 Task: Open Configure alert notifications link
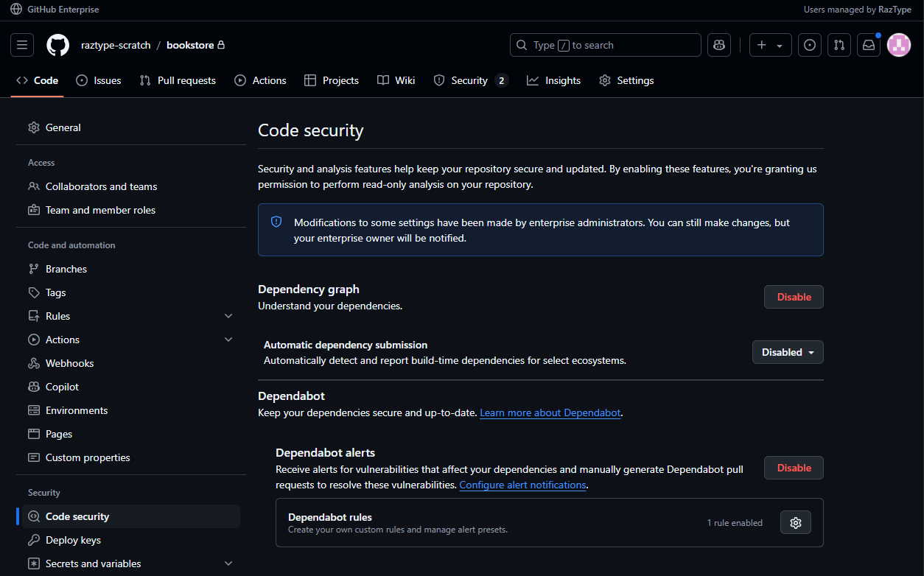(x=522, y=485)
